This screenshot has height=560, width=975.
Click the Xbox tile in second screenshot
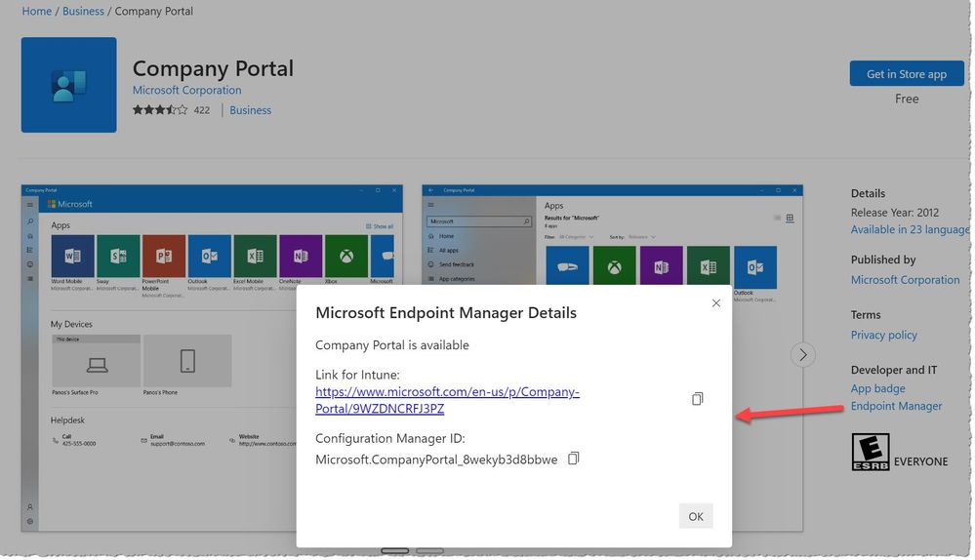(614, 267)
